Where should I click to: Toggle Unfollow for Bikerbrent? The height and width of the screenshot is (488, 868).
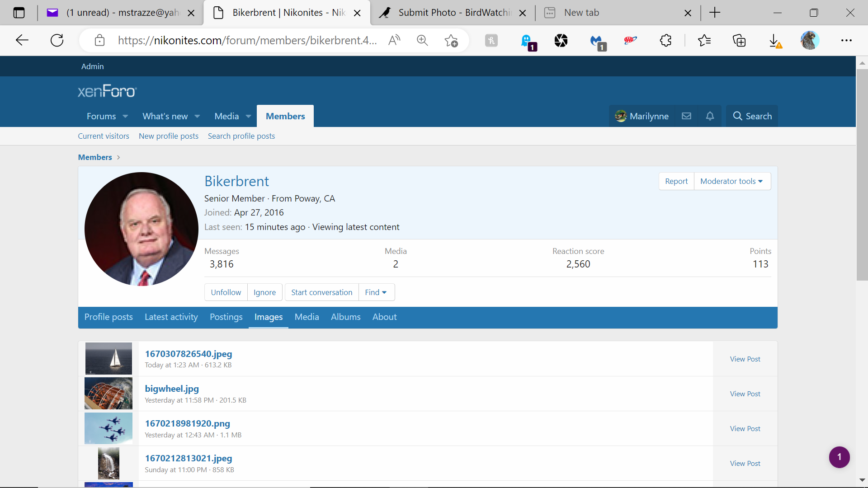point(226,292)
